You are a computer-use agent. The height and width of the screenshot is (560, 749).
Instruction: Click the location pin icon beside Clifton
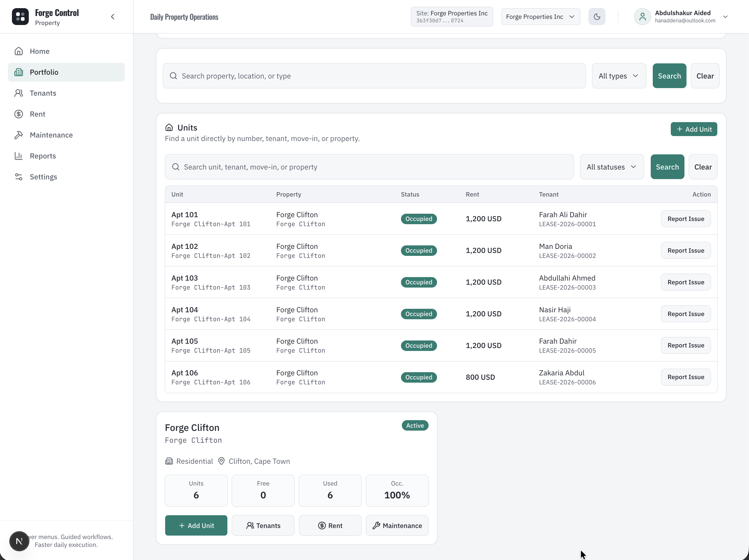(221, 461)
